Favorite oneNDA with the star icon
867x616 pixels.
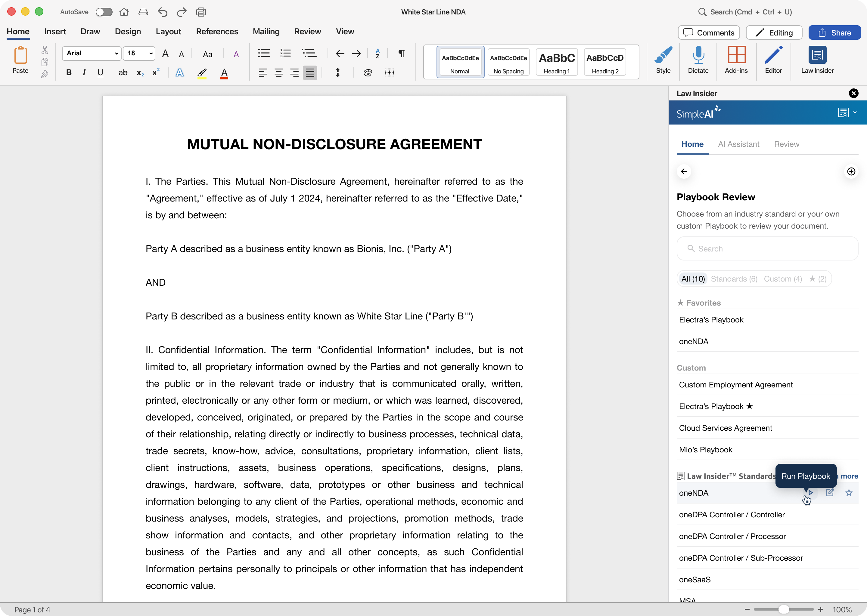click(x=849, y=493)
